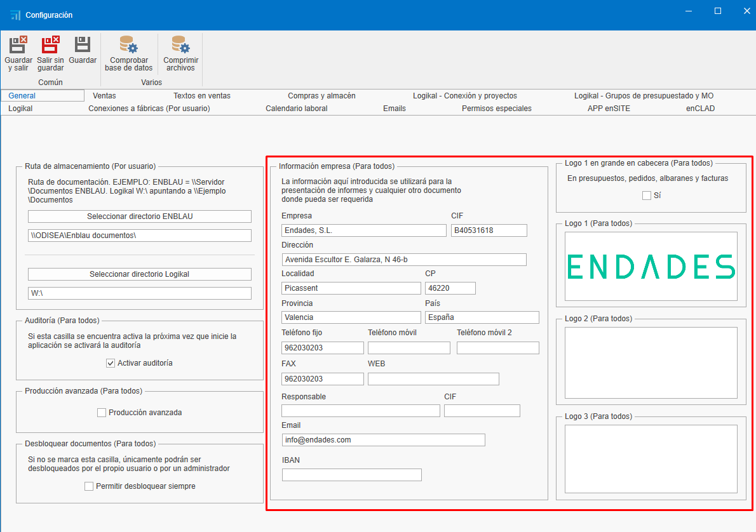Open Conexiones a fábricas (Por usuario) tab
This screenshot has height=532, width=756.
[149, 109]
